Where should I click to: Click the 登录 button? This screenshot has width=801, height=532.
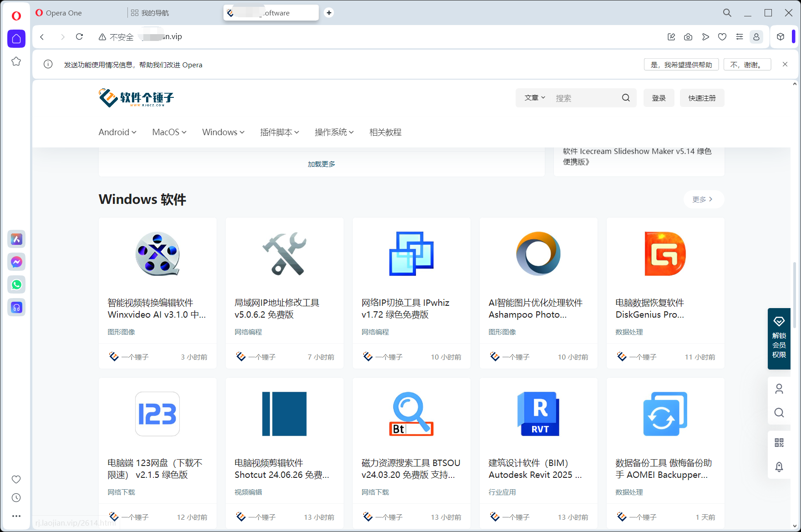[x=659, y=98]
